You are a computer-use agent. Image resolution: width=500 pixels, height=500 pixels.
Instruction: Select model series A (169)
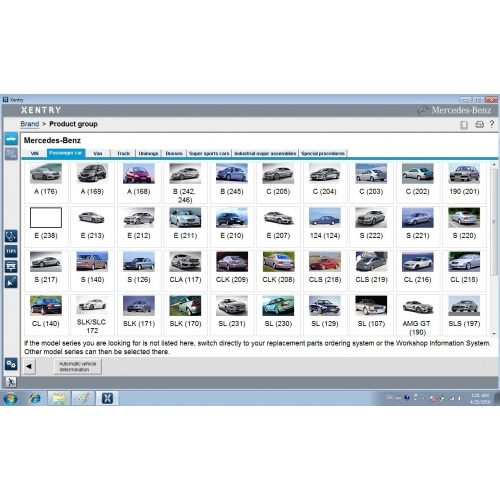tap(92, 183)
